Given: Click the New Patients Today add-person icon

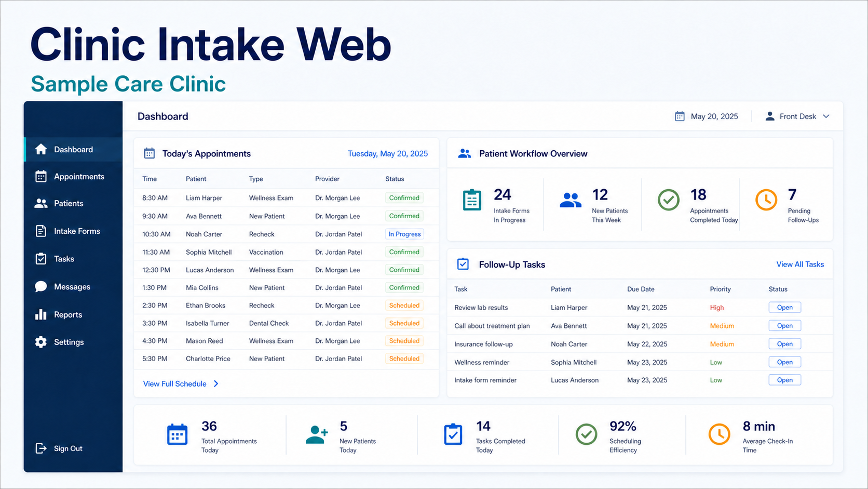Looking at the screenshot, I should click(317, 435).
